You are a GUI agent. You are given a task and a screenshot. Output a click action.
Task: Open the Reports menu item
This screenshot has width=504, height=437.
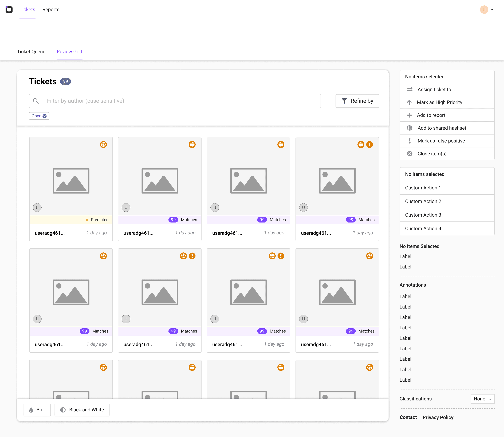pyautogui.click(x=51, y=10)
